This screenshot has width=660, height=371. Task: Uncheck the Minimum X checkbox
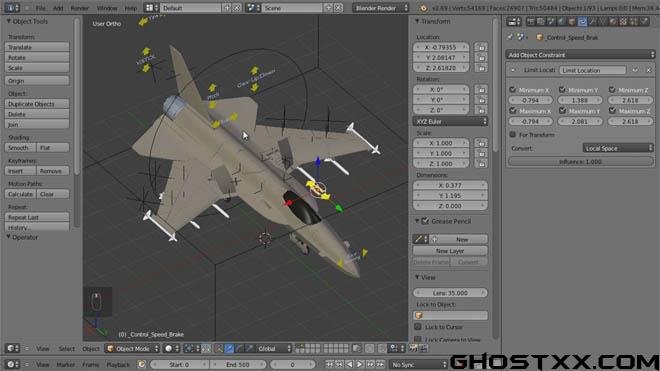[x=513, y=90]
